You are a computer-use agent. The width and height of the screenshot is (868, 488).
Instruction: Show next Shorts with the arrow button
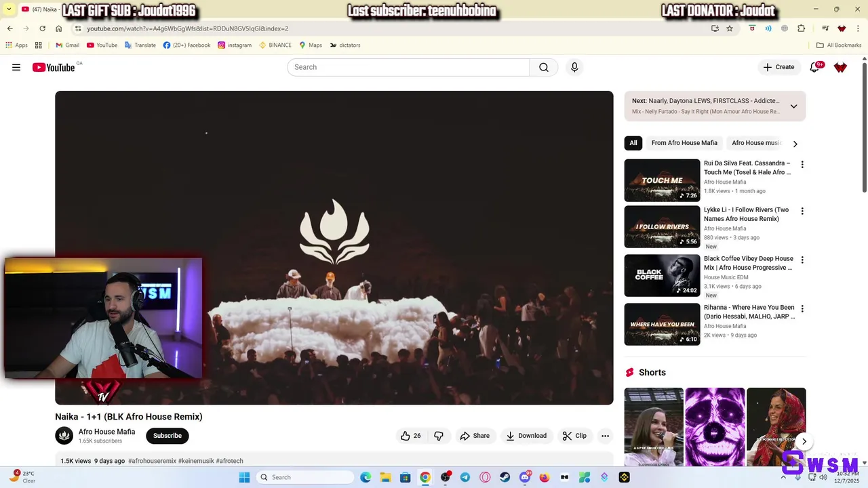click(x=804, y=441)
